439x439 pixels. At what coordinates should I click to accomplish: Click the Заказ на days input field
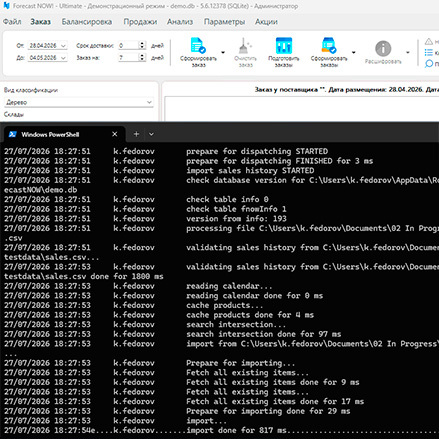(x=128, y=58)
